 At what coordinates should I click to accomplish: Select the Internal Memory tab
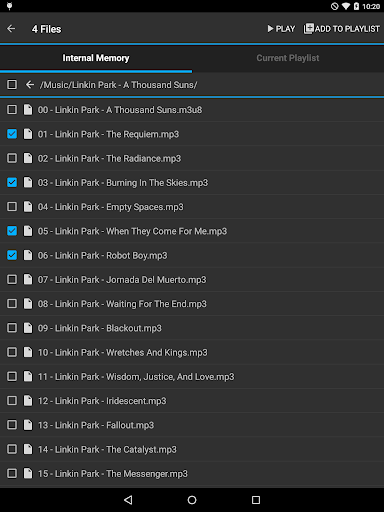point(96,58)
